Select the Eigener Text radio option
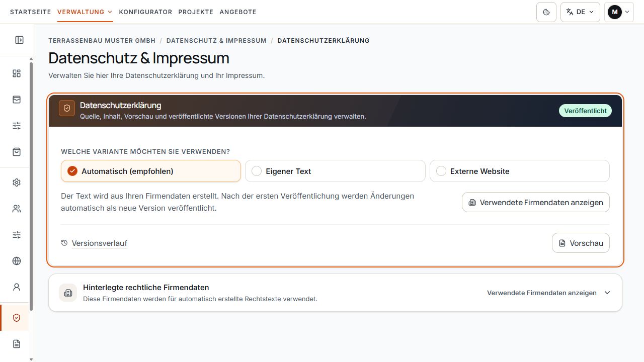This screenshot has height=362, width=644. (335, 171)
